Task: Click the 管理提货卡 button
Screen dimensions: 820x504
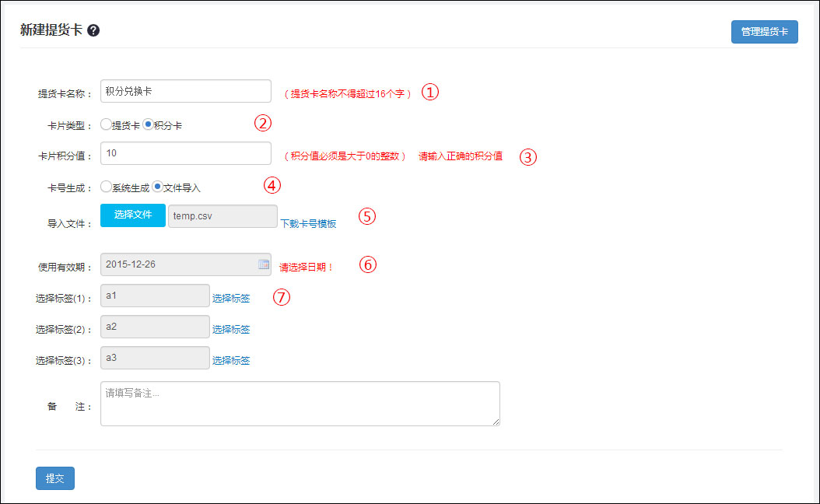Action: click(764, 31)
